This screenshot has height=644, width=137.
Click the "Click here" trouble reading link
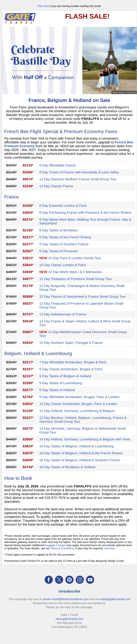(43, 6)
